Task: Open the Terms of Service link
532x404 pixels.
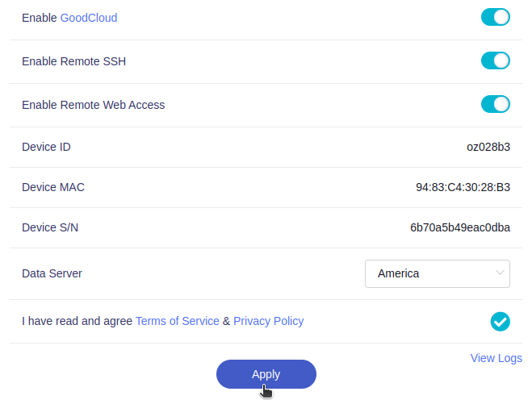Action: pyautogui.click(x=178, y=321)
